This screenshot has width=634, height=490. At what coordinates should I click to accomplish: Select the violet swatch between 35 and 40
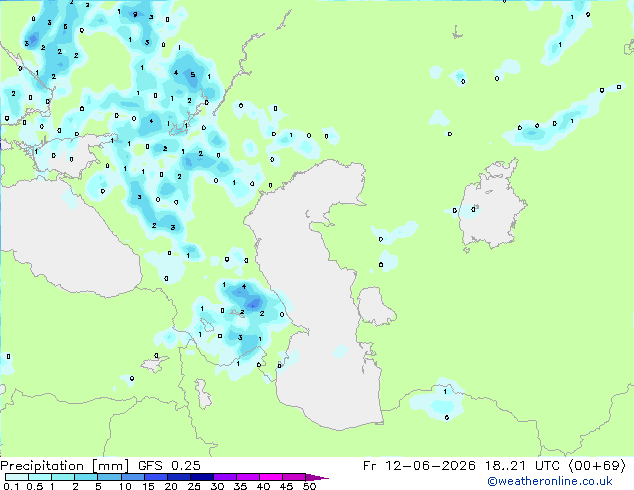(x=247, y=477)
